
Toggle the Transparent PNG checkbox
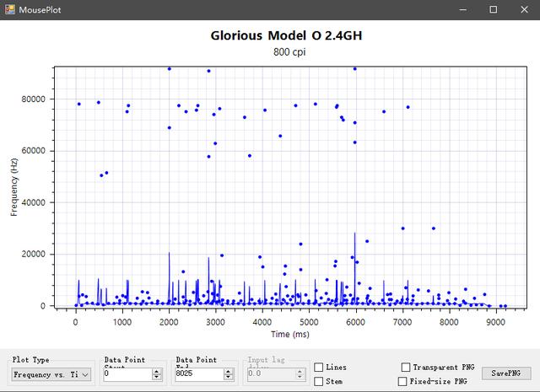click(x=406, y=368)
